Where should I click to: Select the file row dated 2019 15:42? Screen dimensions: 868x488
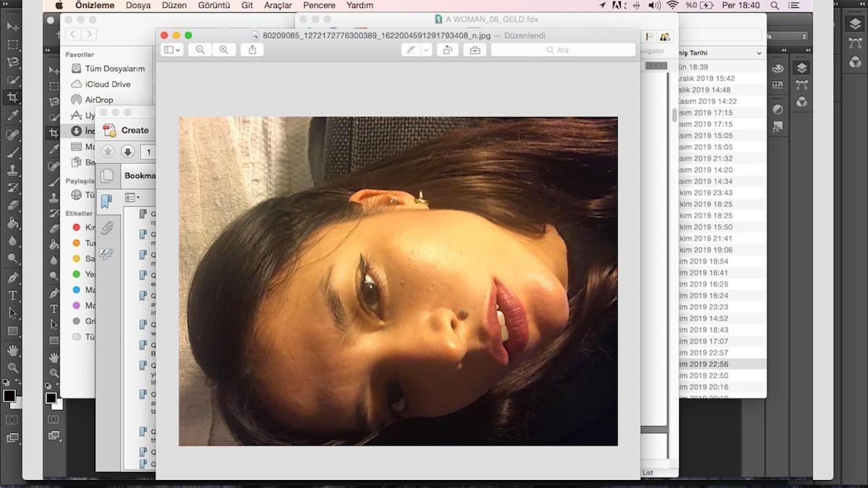pos(721,78)
